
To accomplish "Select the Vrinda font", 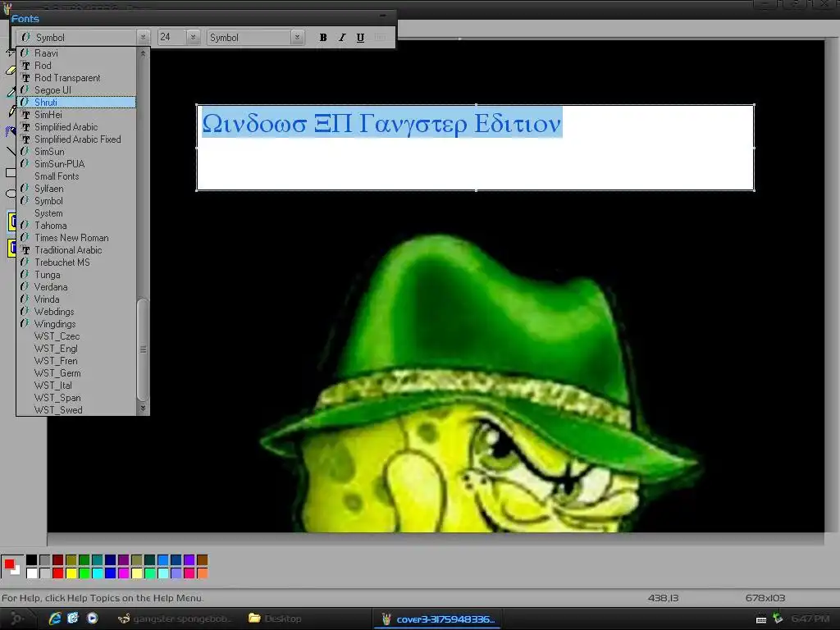I will [x=76, y=299].
